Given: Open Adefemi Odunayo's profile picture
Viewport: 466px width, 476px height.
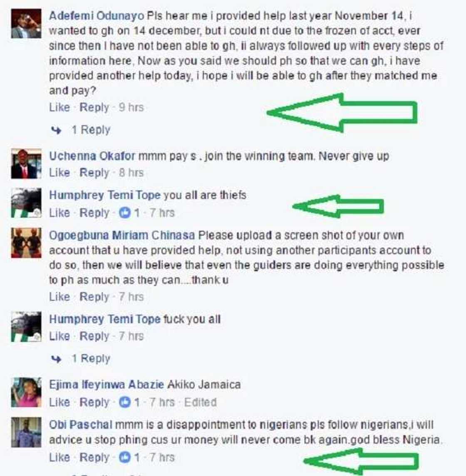Looking at the screenshot, I should pos(26,24).
